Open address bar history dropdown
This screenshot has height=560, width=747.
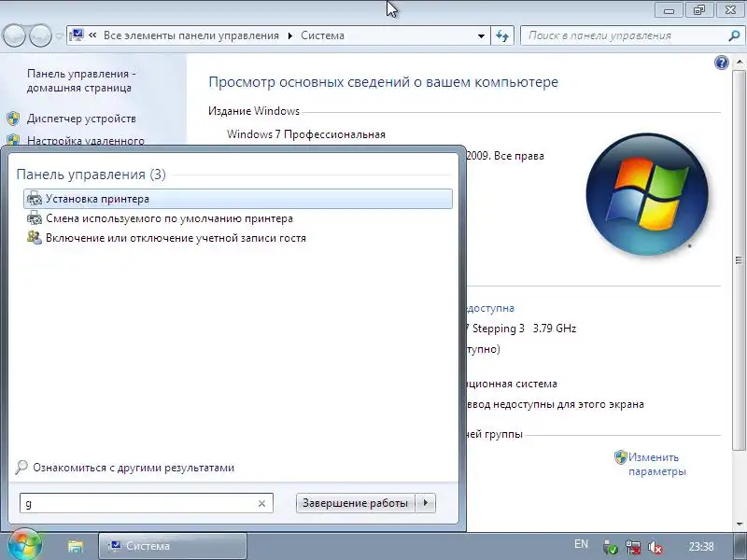pos(481,35)
